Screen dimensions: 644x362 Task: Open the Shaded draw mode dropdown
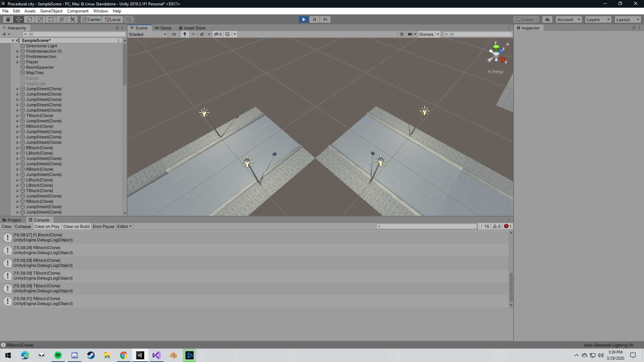click(x=148, y=34)
